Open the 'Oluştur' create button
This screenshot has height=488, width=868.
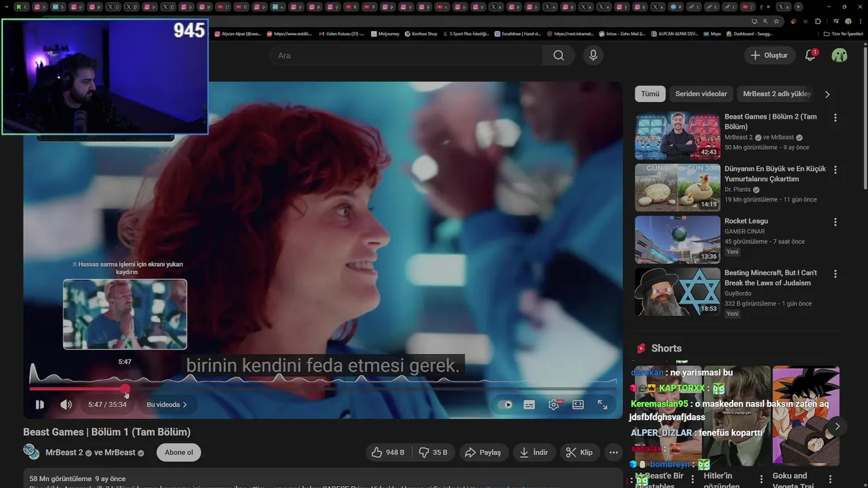point(770,56)
